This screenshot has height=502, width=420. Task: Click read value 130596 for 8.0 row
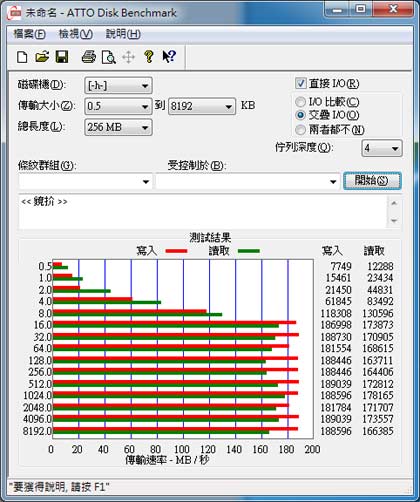coord(378,313)
